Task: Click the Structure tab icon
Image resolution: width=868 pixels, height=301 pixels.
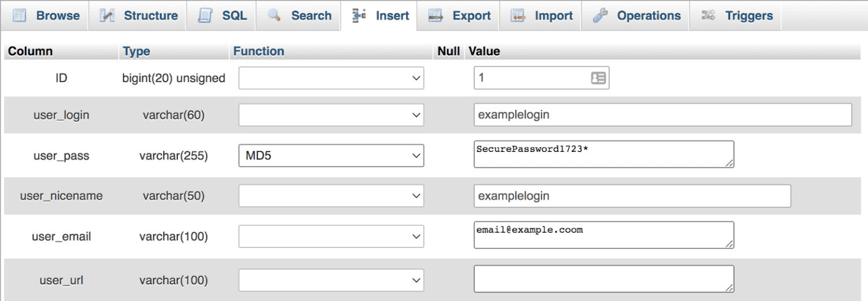Action: pyautogui.click(x=107, y=15)
